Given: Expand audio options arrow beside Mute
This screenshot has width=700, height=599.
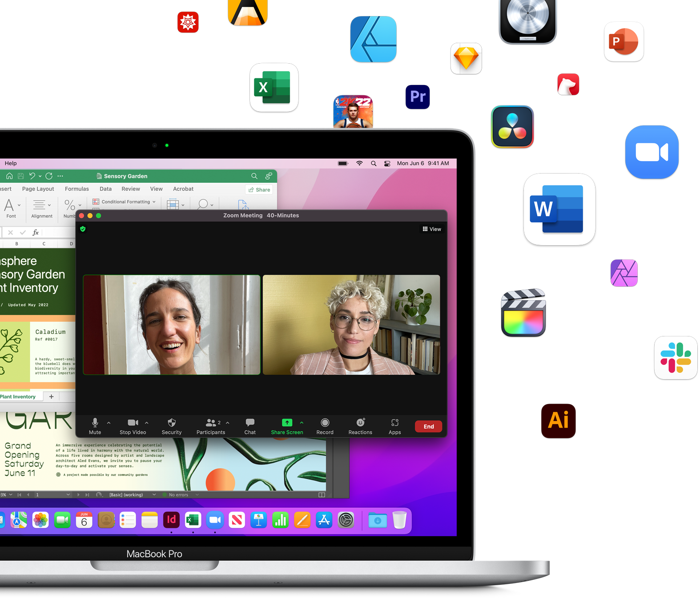Looking at the screenshot, I should 109,423.
